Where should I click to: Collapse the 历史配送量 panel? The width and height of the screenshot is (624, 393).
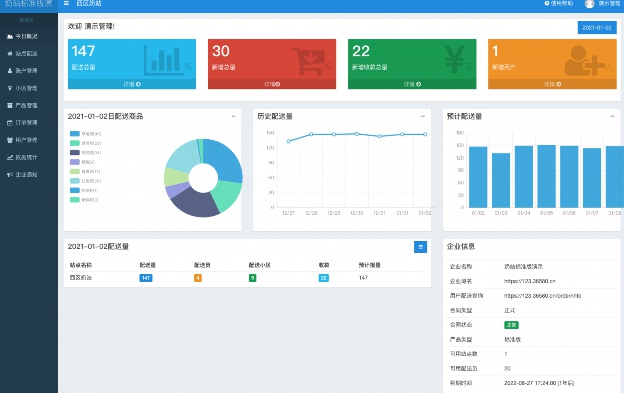coord(423,116)
